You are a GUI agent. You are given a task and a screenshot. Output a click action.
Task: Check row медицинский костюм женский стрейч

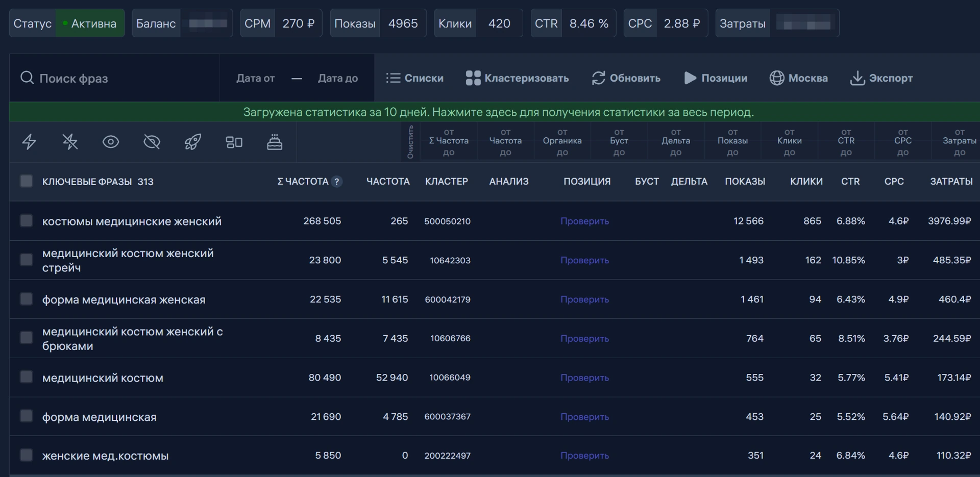(x=26, y=260)
